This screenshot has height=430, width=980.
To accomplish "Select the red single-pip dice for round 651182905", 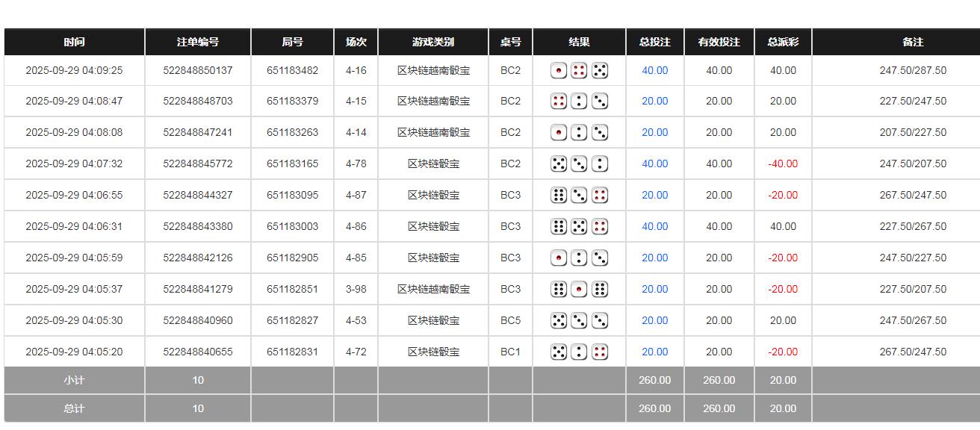I will click(559, 257).
